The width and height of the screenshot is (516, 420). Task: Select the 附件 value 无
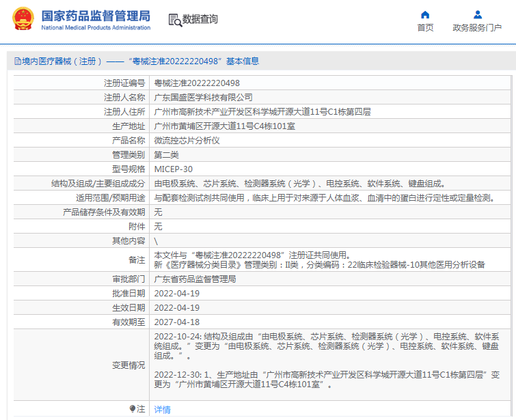coord(159,226)
